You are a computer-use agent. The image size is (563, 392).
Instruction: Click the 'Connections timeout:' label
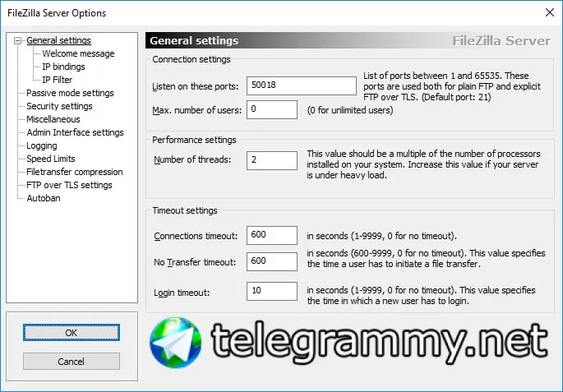coord(196,236)
